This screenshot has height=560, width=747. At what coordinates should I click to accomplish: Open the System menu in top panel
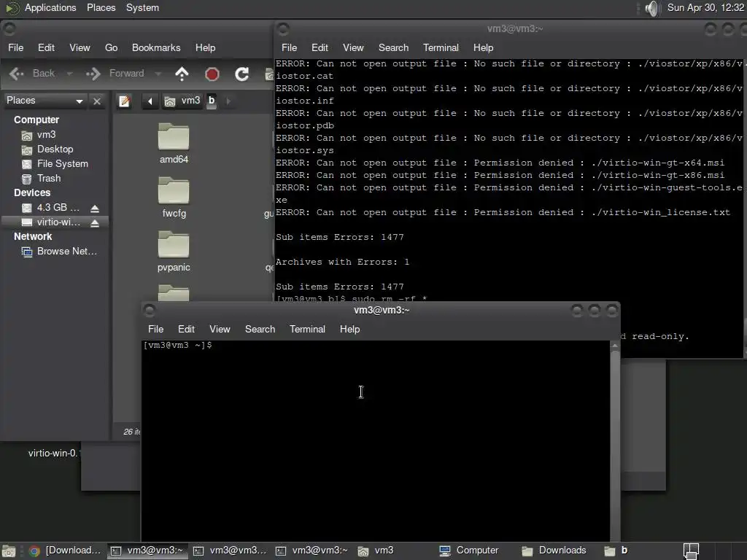pos(142,7)
